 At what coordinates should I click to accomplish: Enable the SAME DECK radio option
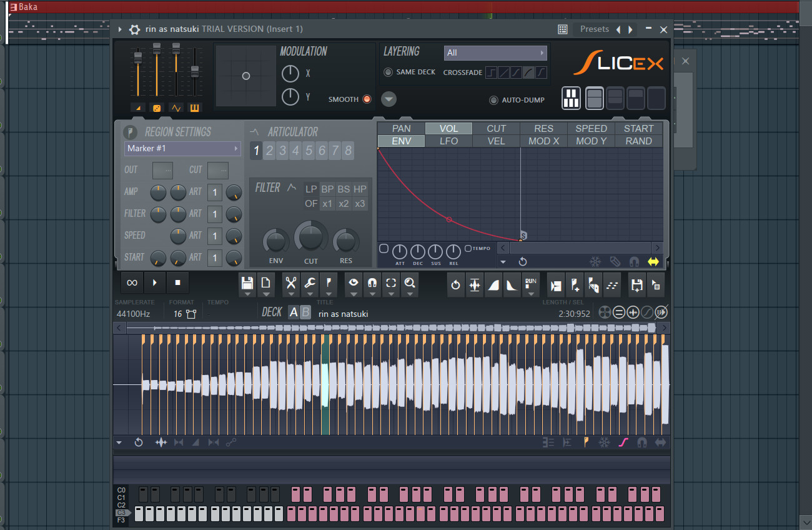[389, 72]
